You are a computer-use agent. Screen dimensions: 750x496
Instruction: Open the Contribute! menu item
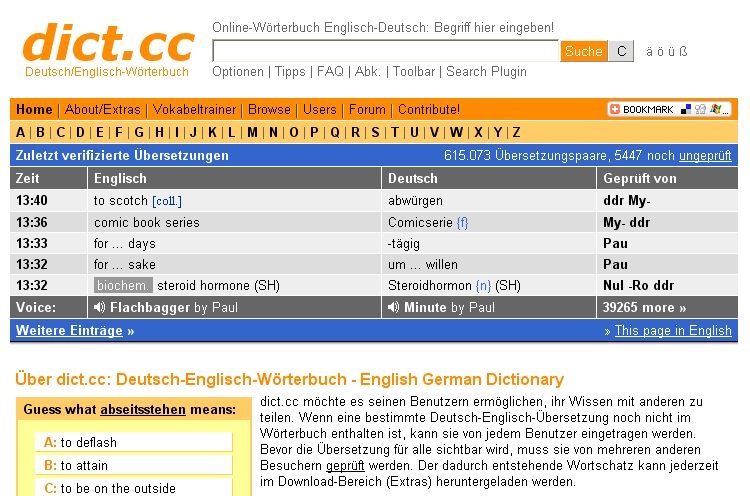[429, 110]
